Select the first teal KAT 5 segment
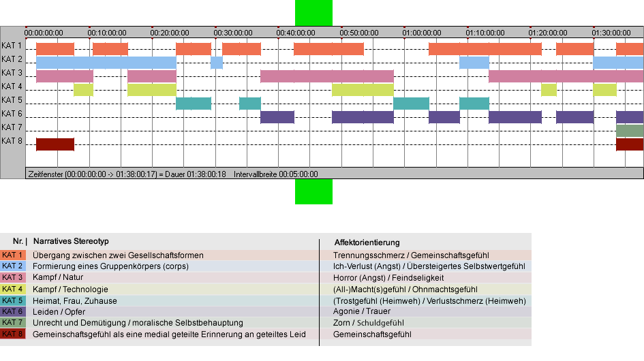This screenshot has width=644, height=361. (x=193, y=104)
